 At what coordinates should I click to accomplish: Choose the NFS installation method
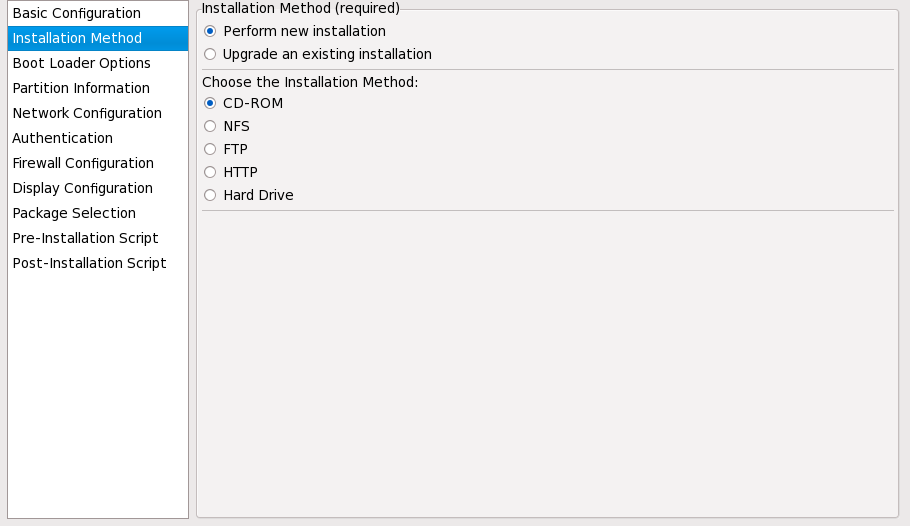pyautogui.click(x=210, y=127)
